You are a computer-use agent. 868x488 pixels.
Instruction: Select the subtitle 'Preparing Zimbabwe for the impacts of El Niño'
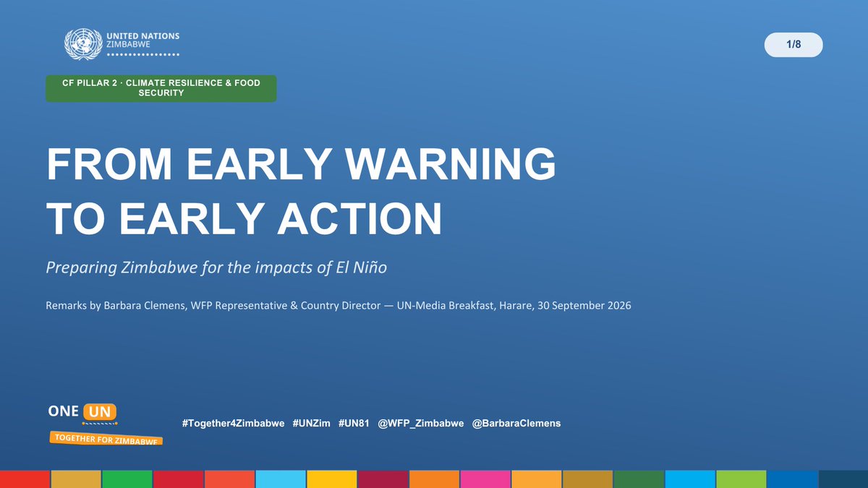click(216, 267)
